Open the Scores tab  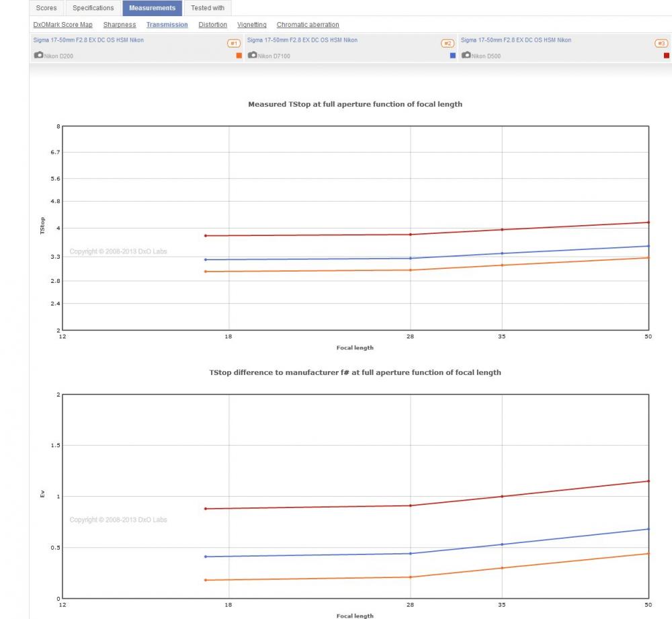[x=46, y=7]
